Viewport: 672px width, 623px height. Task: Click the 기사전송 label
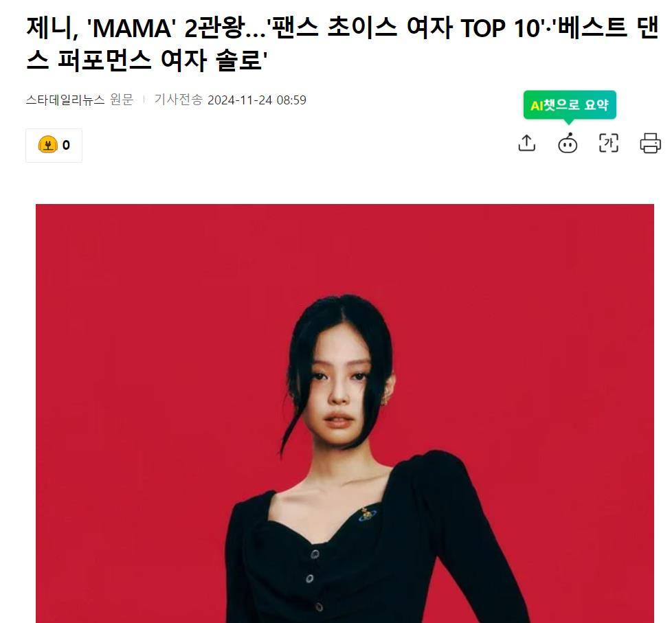[x=178, y=100]
